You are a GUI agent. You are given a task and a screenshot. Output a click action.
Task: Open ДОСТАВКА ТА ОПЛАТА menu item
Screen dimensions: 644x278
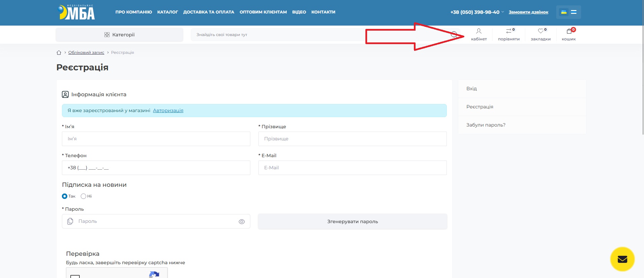pyautogui.click(x=209, y=12)
